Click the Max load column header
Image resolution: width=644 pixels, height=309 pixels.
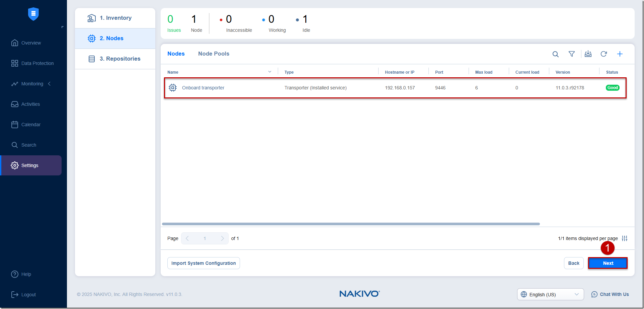pyautogui.click(x=484, y=72)
